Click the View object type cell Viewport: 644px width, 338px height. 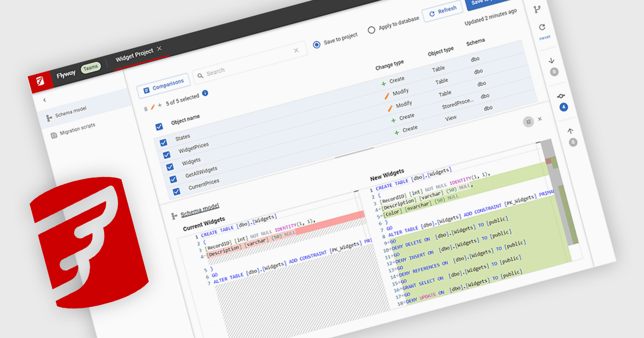[x=451, y=118]
